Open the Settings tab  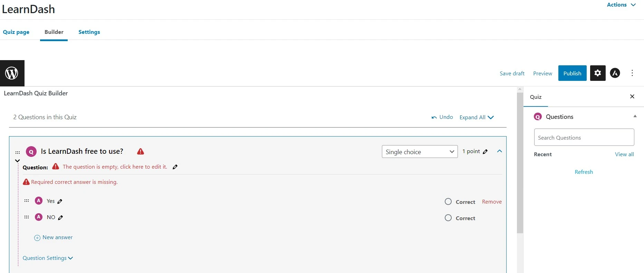[89, 32]
